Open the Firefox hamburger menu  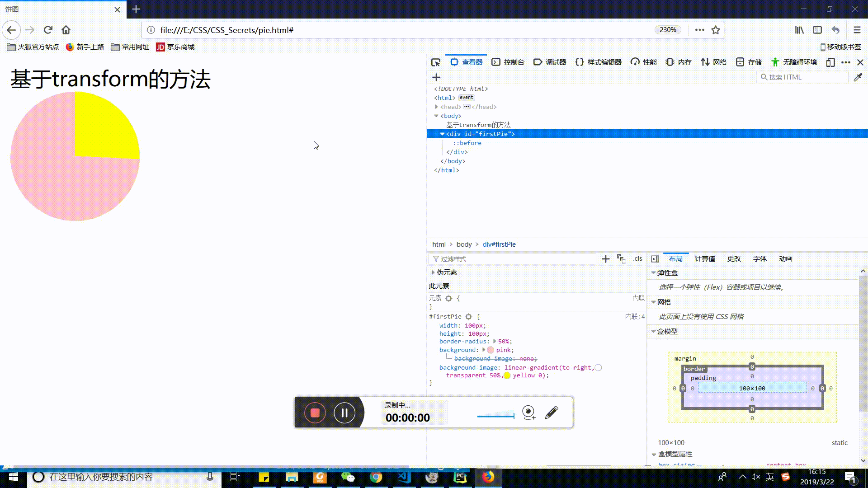click(857, 30)
